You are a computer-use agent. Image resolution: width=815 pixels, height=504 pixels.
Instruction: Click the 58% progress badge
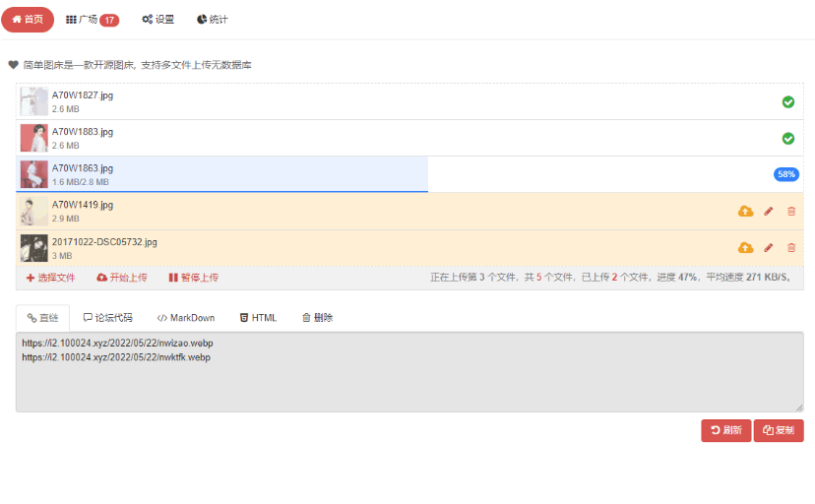785,174
